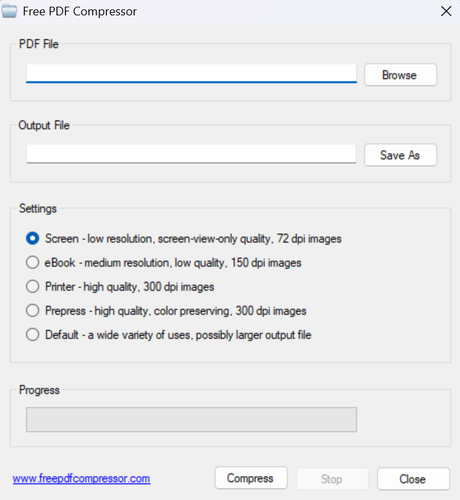Click the Free PDF Compressor title text

pos(80,11)
